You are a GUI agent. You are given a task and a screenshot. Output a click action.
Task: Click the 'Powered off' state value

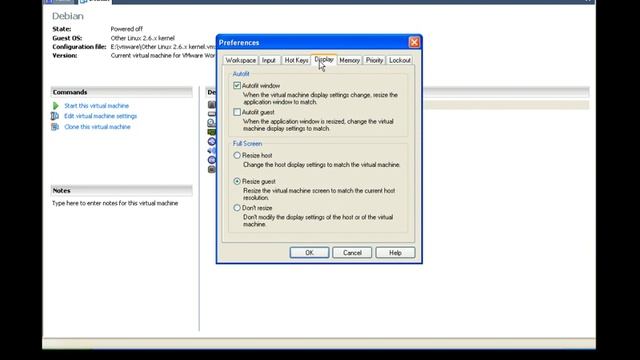(127, 29)
